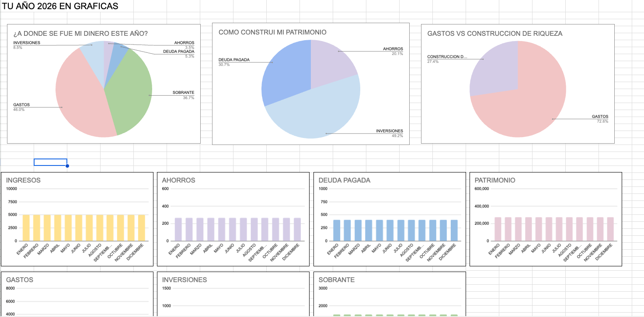Click the currently selected blue-outlined cell

pyautogui.click(x=50, y=162)
